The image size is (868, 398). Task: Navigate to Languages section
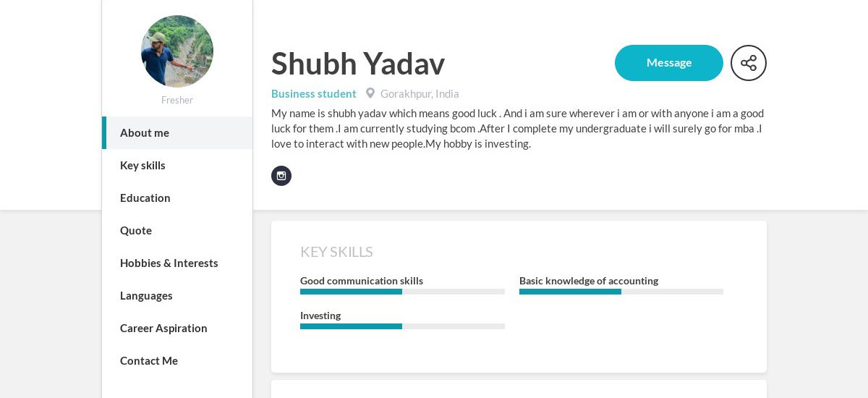point(177,295)
